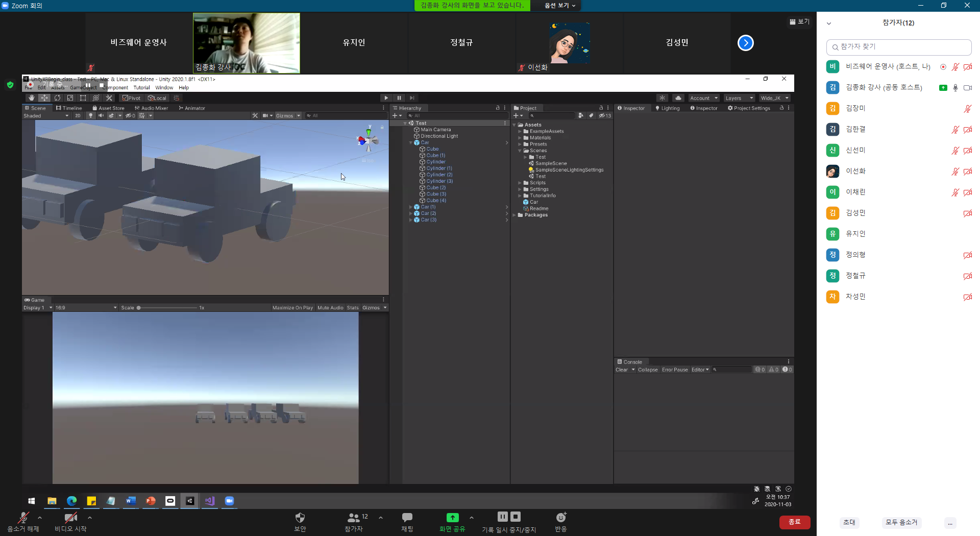Open Unity custom editor tools
This screenshot has height=536, width=980.
click(109, 98)
